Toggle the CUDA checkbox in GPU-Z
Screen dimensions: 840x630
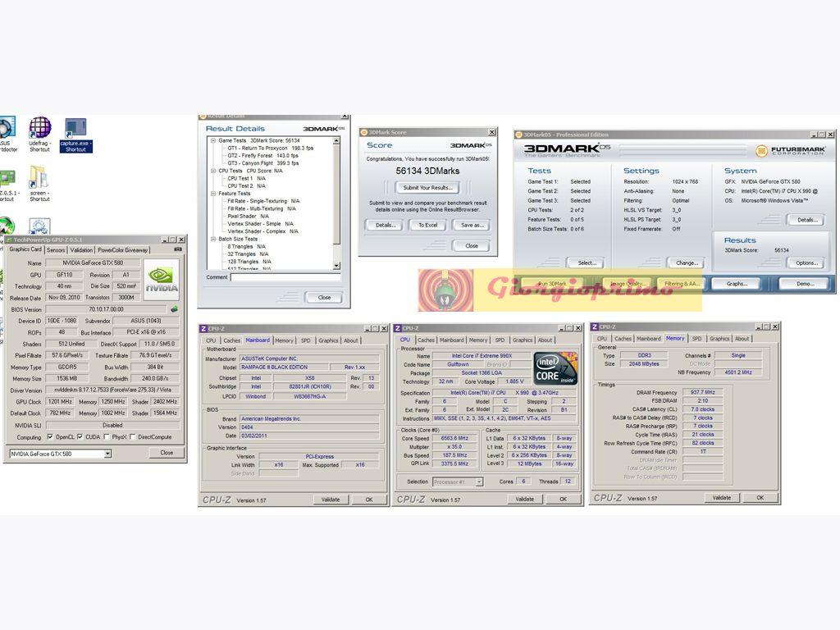[80, 437]
